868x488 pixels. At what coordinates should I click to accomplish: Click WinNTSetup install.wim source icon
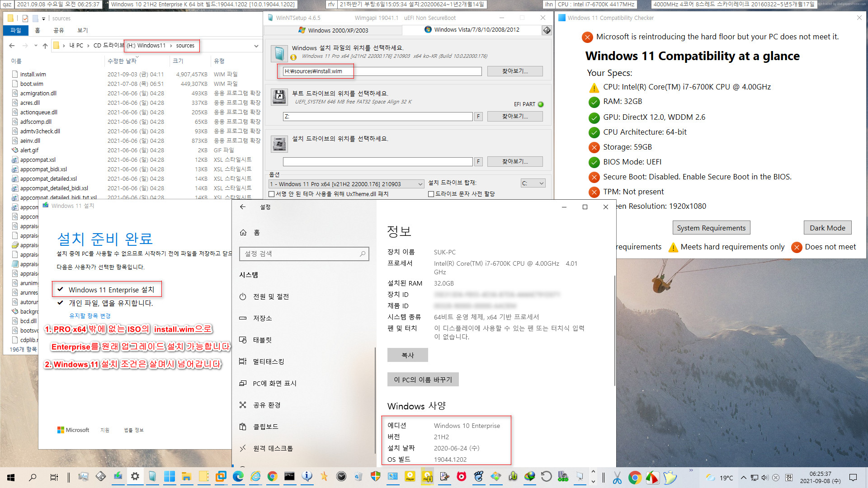click(x=279, y=54)
